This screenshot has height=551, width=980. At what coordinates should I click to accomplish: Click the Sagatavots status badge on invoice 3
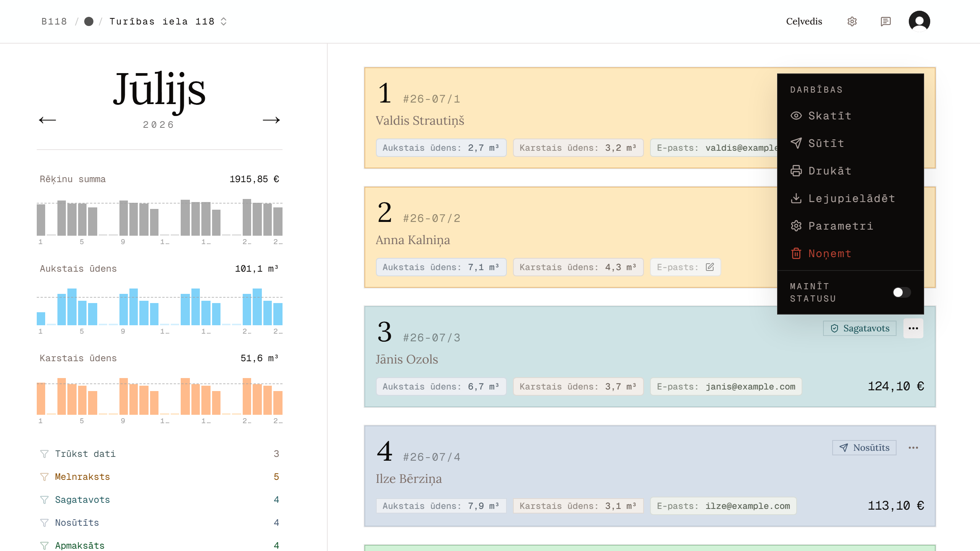860,328
